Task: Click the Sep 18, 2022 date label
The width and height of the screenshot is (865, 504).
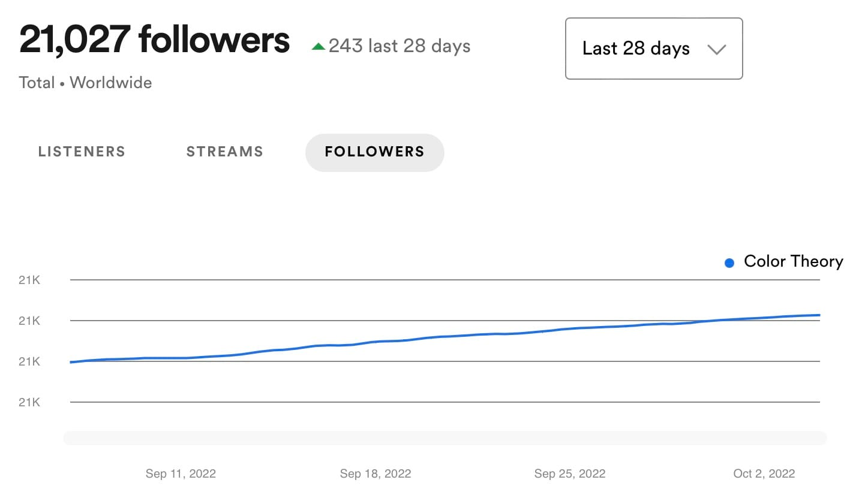Action: (x=376, y=473)
